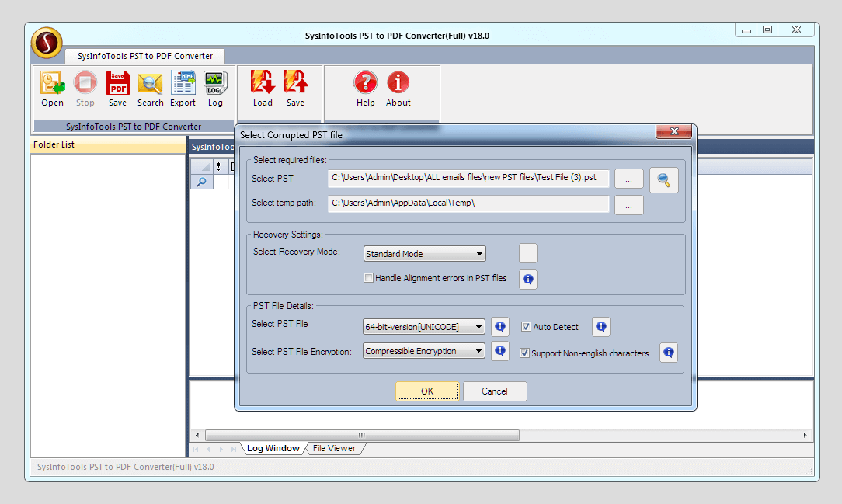Click browse button beside Select temp path
The width and height of the screenshot is (842, 504).
pos(629,205)
